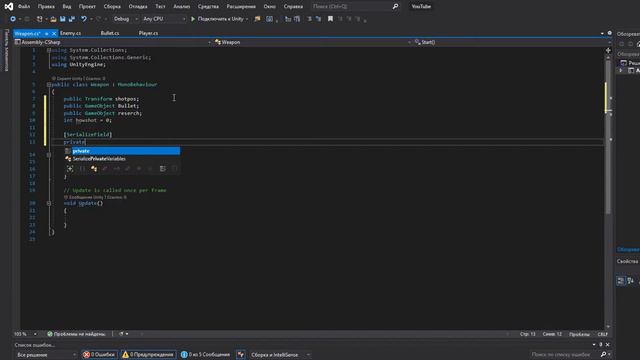Click the no problems found status indicator
640x360 pixels.
click(76, 334)
